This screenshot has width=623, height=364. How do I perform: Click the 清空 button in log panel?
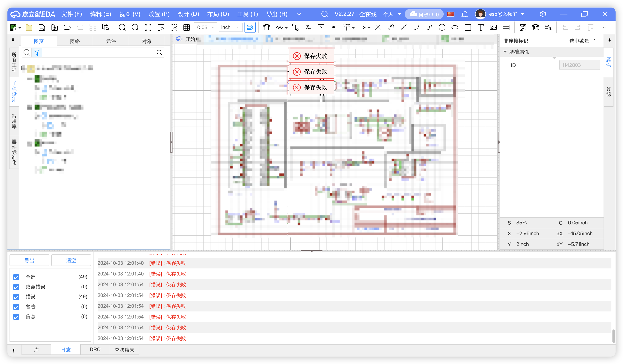(71, 260)
